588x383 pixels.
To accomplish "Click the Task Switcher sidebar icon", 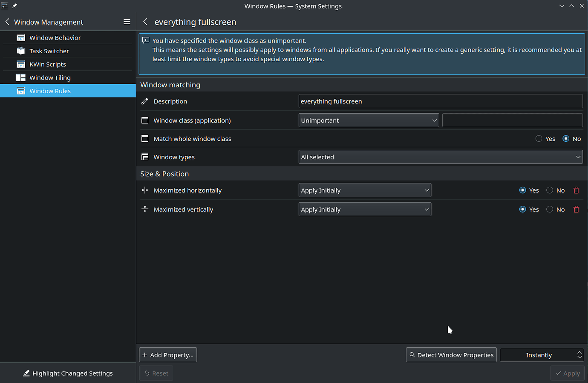I will (x=21, y=51).
